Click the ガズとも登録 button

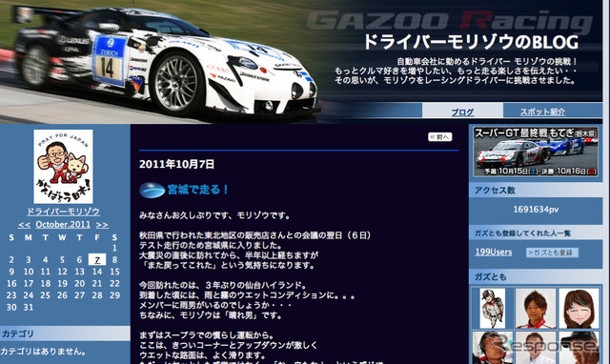coord(553,253)
